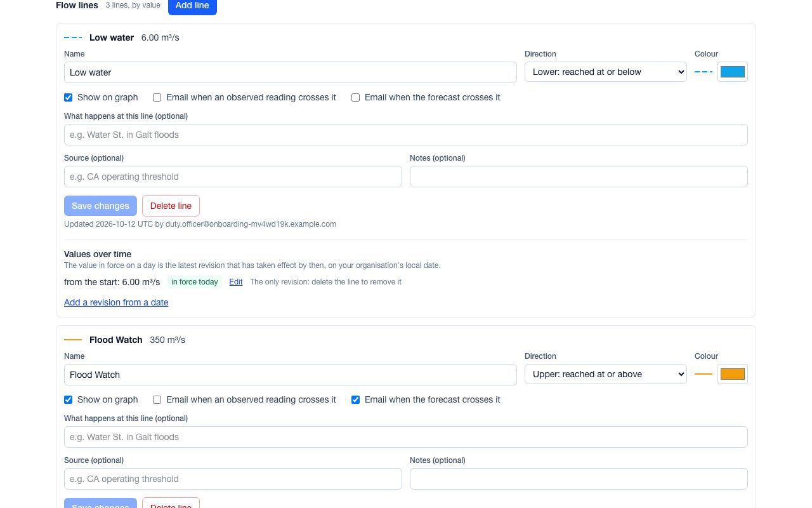Click the solid line preview beside the orange swatch
The height and width of the screenshot is (508, 812).
[x=704, y=374]
